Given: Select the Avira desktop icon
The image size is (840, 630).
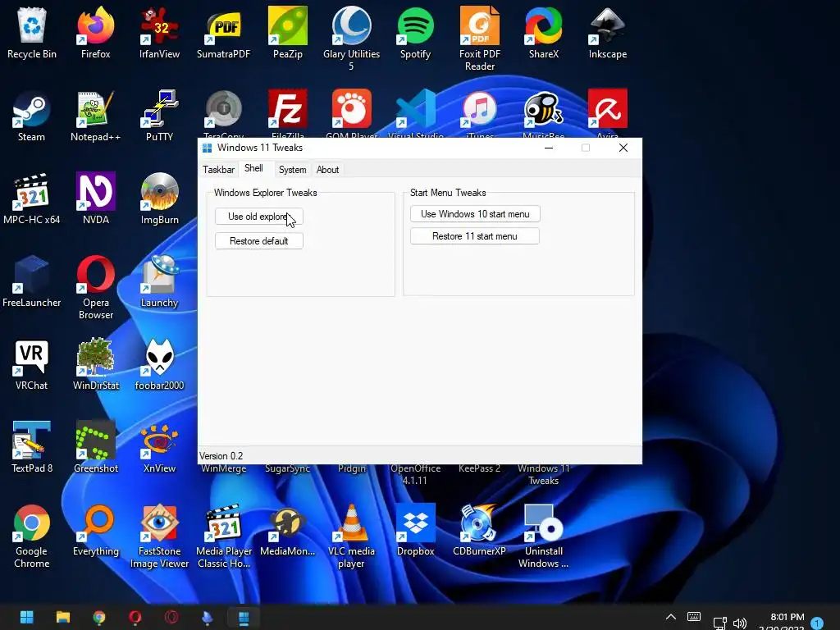Looking at the screenshot, I should pyautogui.click(x=608, y=112).
